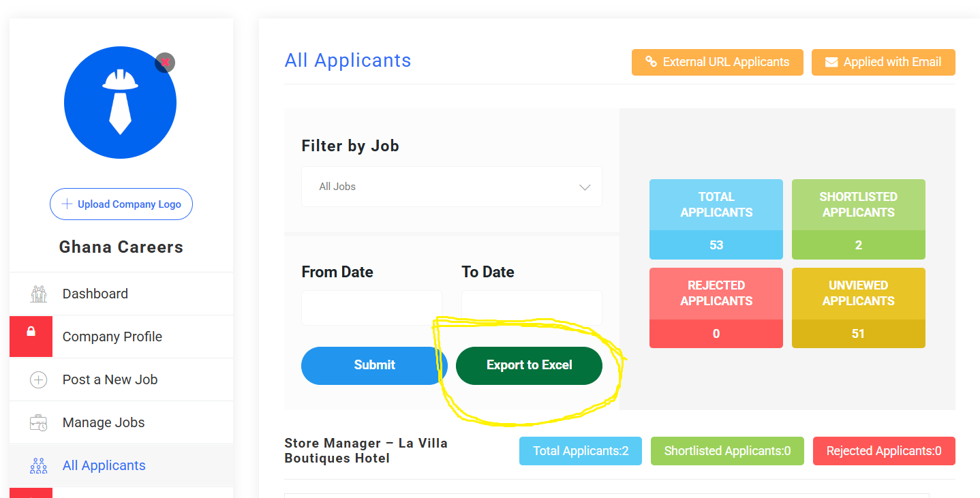Image resolution: width=980 pixels, height=498 pixels.
Task: Navigate to Manage Jobs in sidebar
Action: point(104,422)
